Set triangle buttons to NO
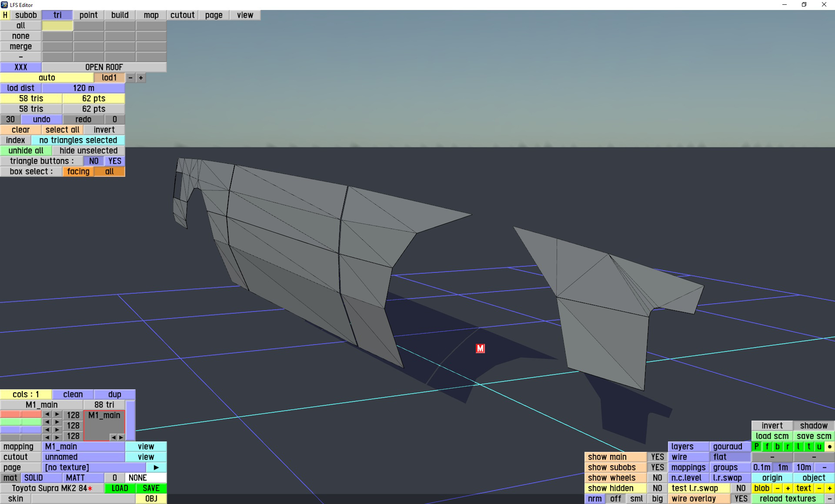The image size is (835, 504). [x=94, y=161]
